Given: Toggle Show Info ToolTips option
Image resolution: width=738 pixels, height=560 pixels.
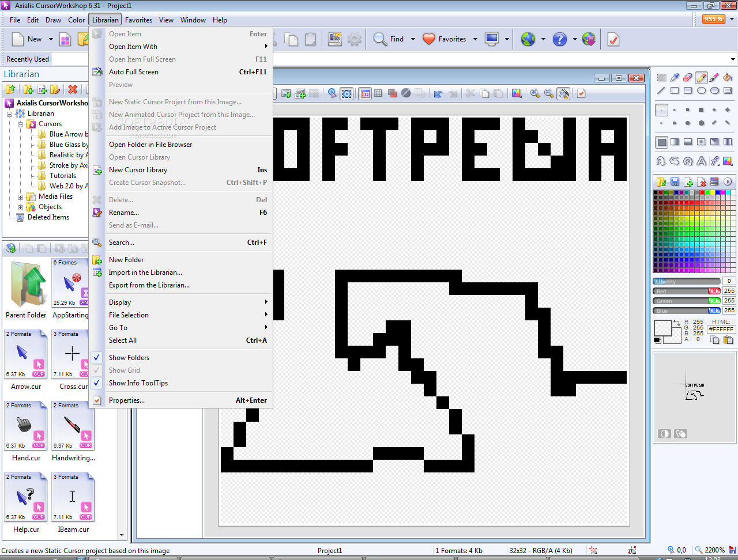Looking at the screenshot, I should pos(138,383).
